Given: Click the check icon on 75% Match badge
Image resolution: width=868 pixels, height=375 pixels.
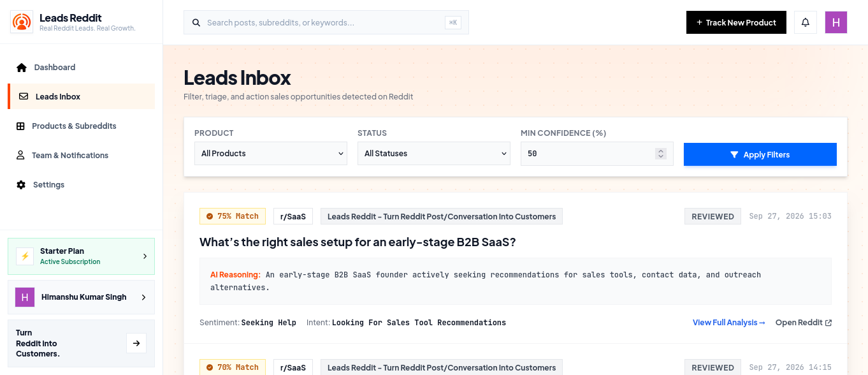Looking at the screenshot, I should (208, 216).
